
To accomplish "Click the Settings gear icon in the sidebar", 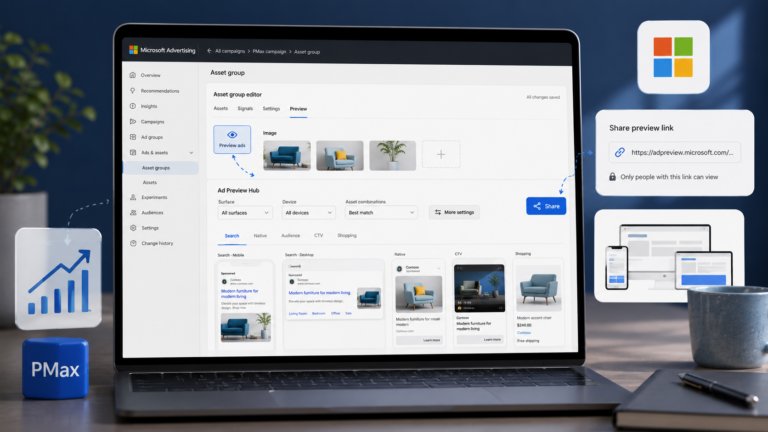I will (x=133, y=228).
